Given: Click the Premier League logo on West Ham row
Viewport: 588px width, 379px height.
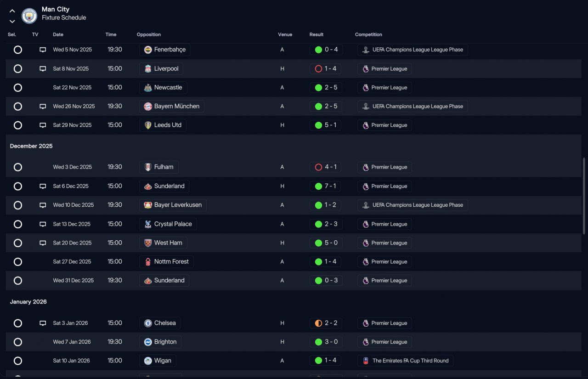Looking at the screenshot, I should 366,243.
